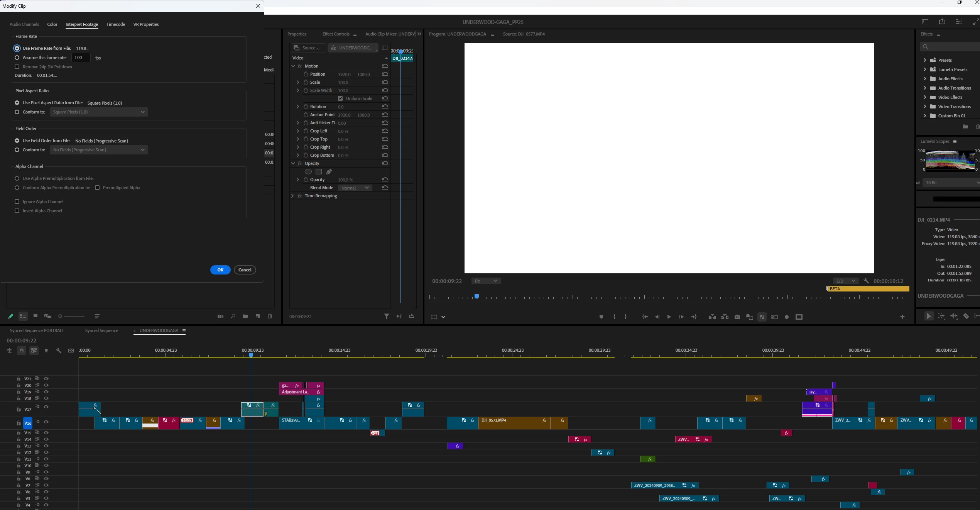Select Assume this frame rate radio
This screenshot has width=980, height=510.
[17, 58]
